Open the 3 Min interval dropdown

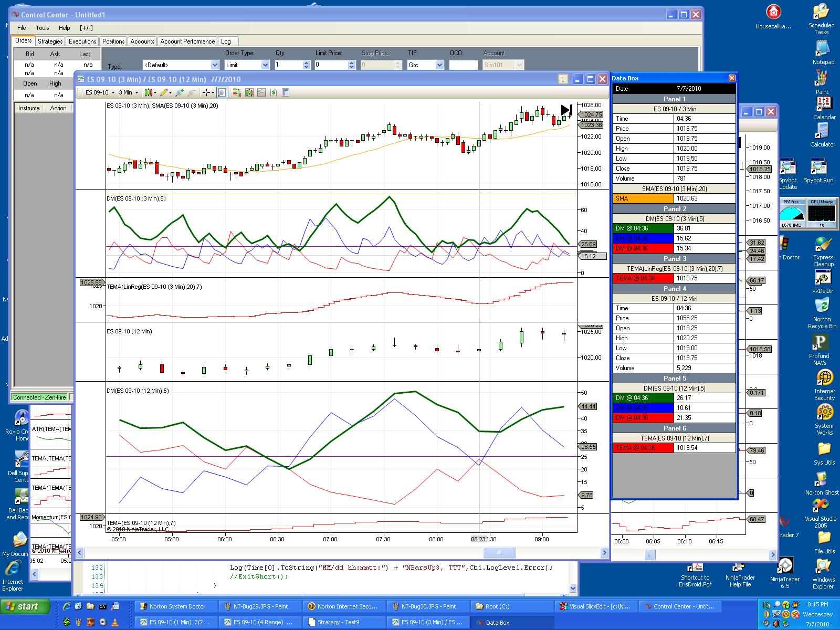click(x=129, y=92)
